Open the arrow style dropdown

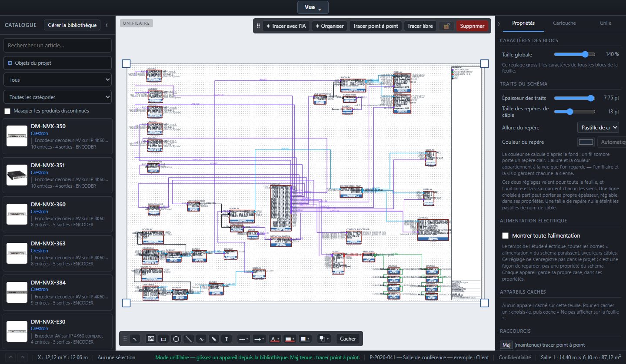[260, 339]
